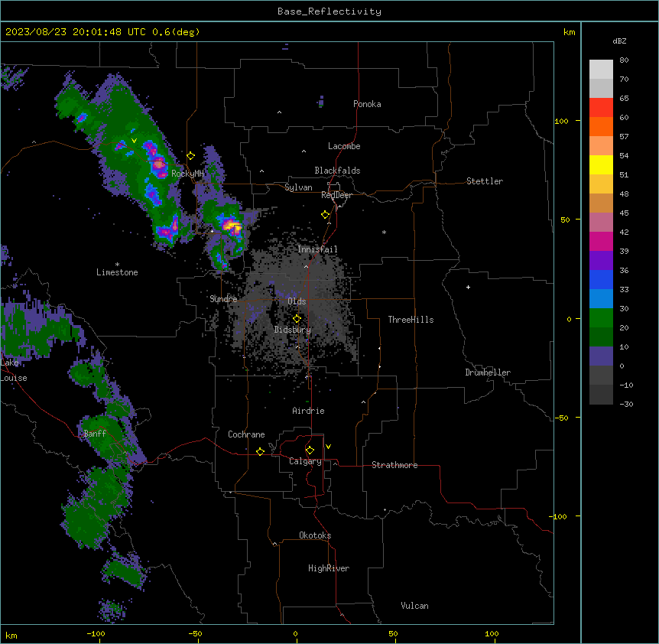
Task: Click the Strathmore label
Action: tap(394, 465)
